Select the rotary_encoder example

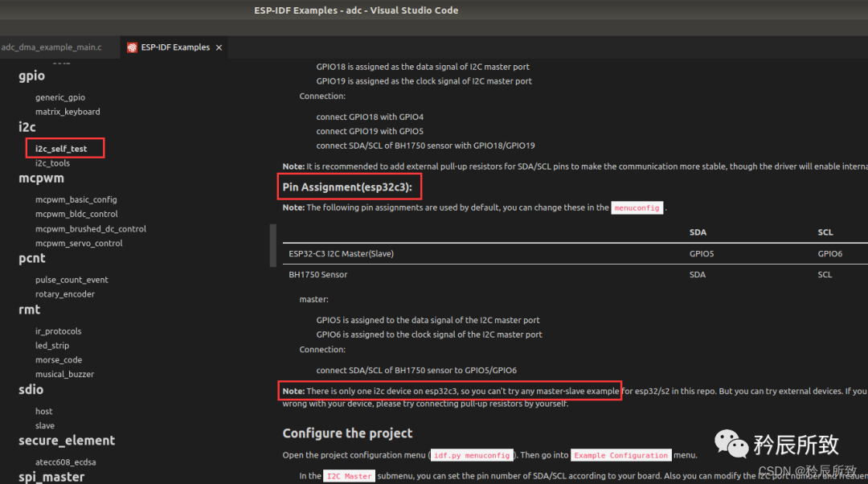tap(64, 294)
